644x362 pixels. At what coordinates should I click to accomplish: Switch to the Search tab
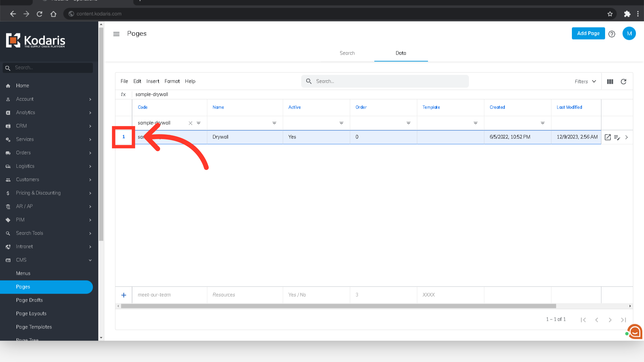pyautogui.click(x=347, y=53)
